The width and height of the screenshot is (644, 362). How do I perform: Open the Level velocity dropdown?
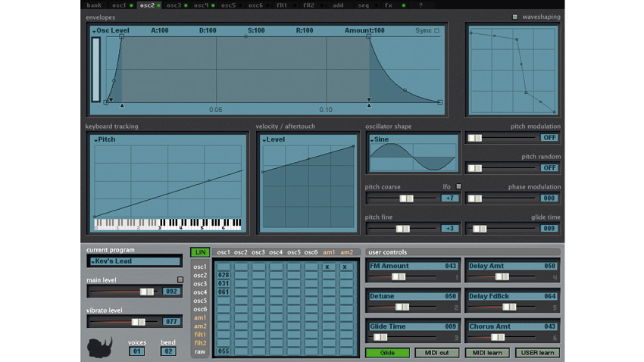coord(274,139)
